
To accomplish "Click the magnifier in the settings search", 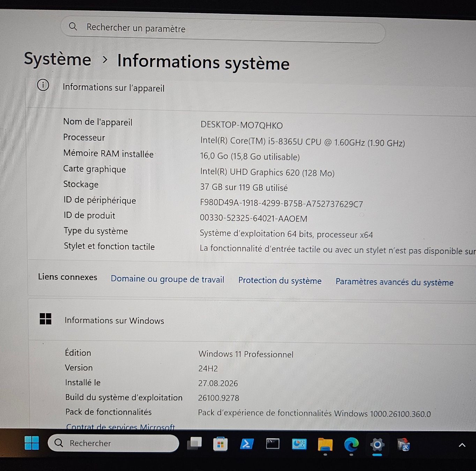I will 73,26.
